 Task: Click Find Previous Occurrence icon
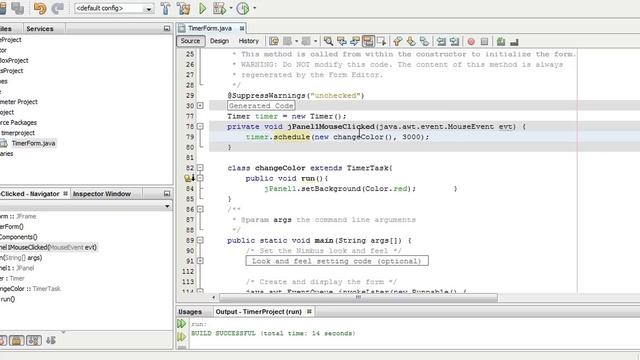[341, 41]
